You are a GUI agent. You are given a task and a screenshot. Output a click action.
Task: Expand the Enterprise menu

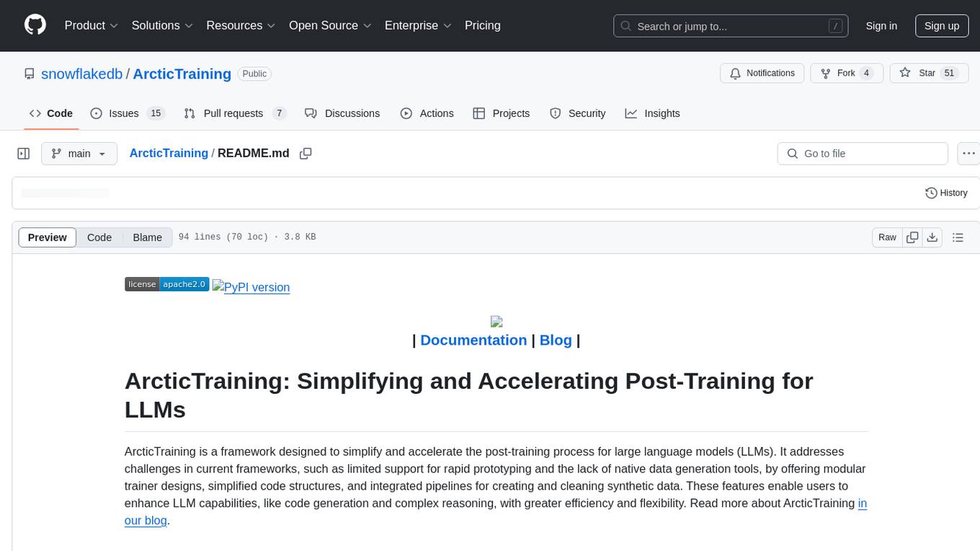tap(418, 25)
